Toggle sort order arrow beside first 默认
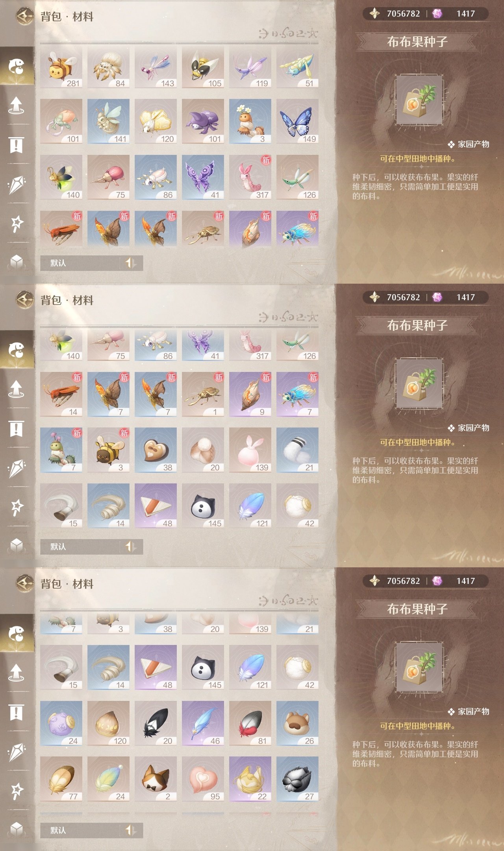 tap(131, 263)
